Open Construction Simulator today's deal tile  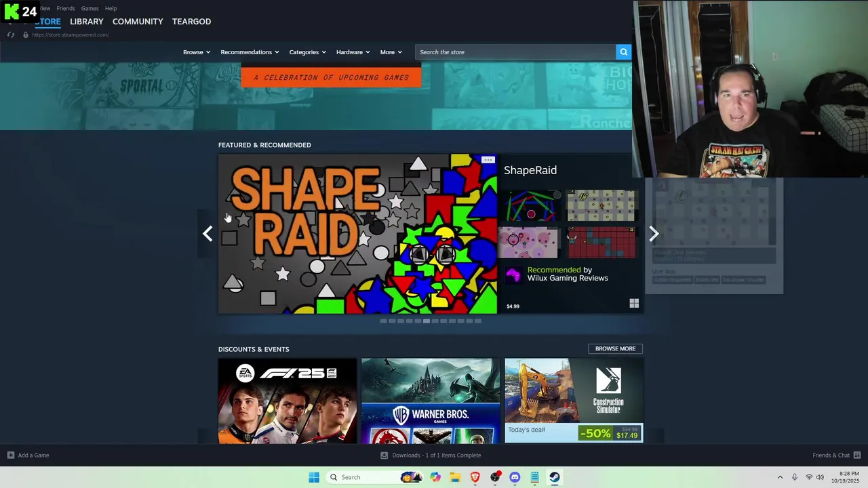(574, 401)
